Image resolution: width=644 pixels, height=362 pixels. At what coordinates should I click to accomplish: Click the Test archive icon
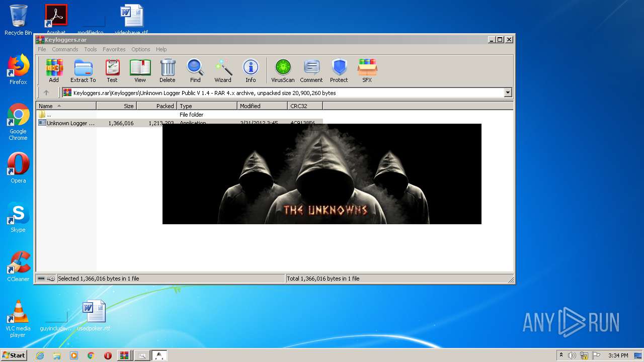(x=112, y=71)
